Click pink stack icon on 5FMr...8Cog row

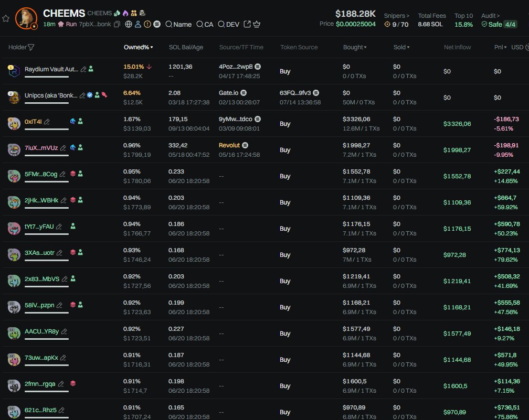(x=73, y=174)
